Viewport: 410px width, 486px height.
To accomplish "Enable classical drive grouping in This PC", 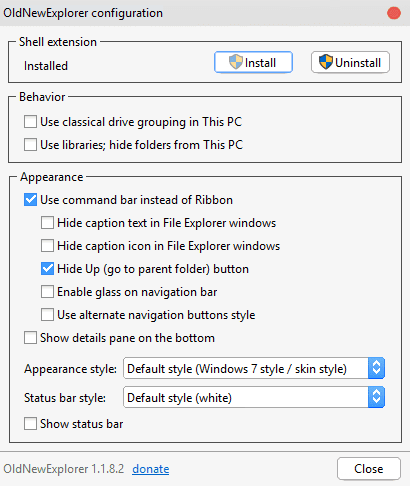I will (x=30, y=122).
